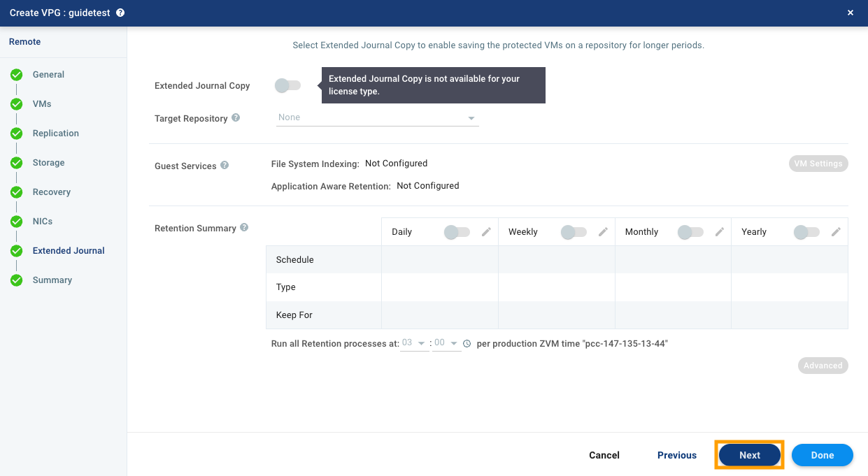Image resolution: width=868 pixels, height=476 pixels.
Task: Open the retention minute dropdown showing 00
Action: coord(446,343)
